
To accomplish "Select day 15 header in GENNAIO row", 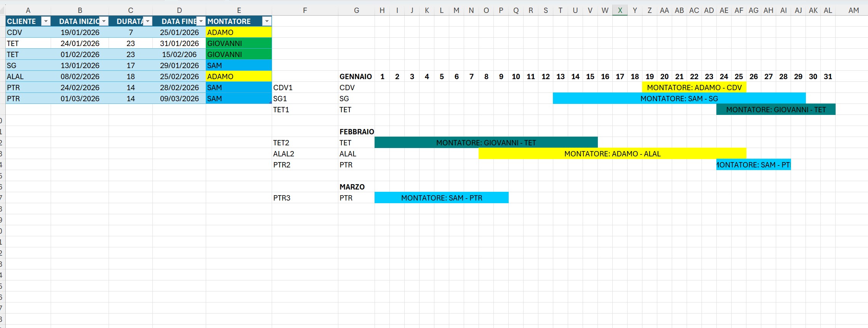I will (590, 76).
